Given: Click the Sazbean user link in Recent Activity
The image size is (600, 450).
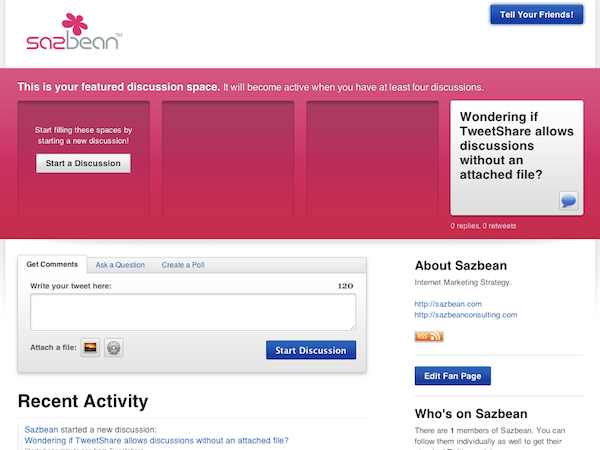Looking at the screenshot, I should coord(41,429).
